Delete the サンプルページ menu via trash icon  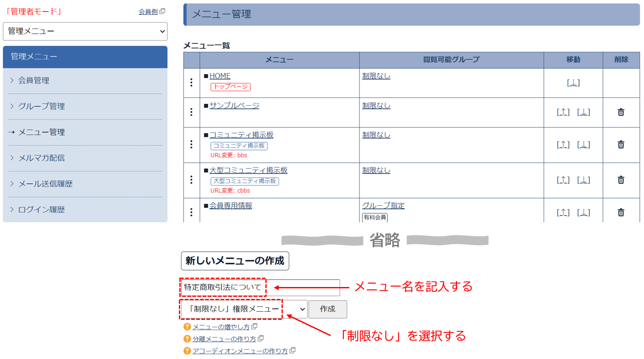click(x=621, y=112)
